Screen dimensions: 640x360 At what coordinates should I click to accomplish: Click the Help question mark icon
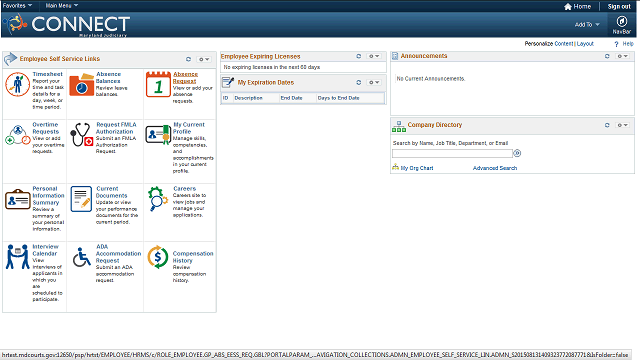tap(616, 44)
